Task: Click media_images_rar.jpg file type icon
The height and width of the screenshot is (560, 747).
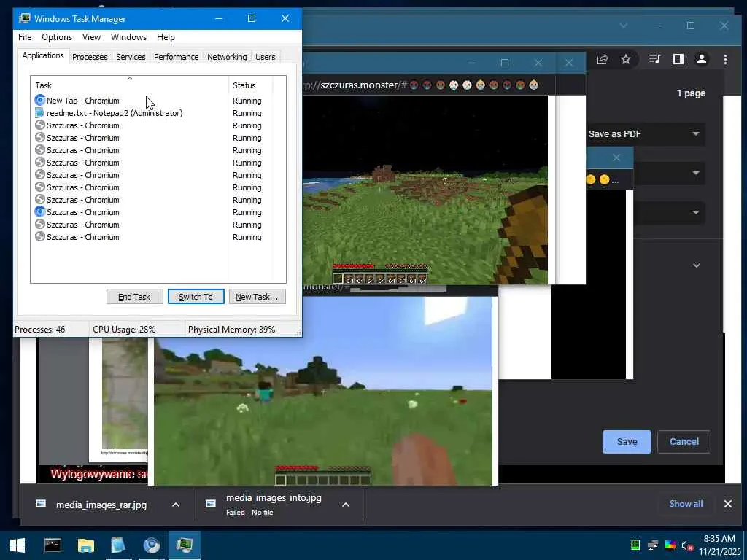Action: point(41,504)
